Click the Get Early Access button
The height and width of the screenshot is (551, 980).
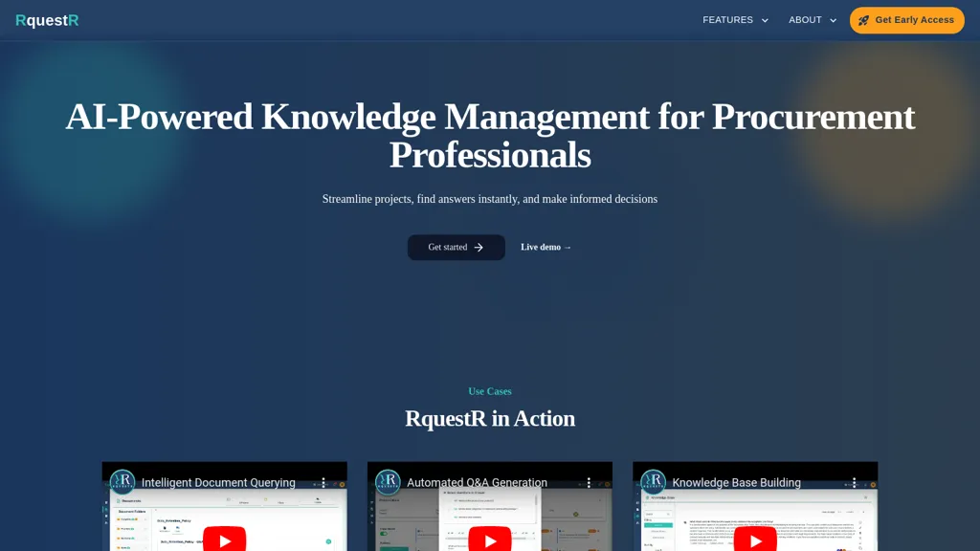[907, 20]
